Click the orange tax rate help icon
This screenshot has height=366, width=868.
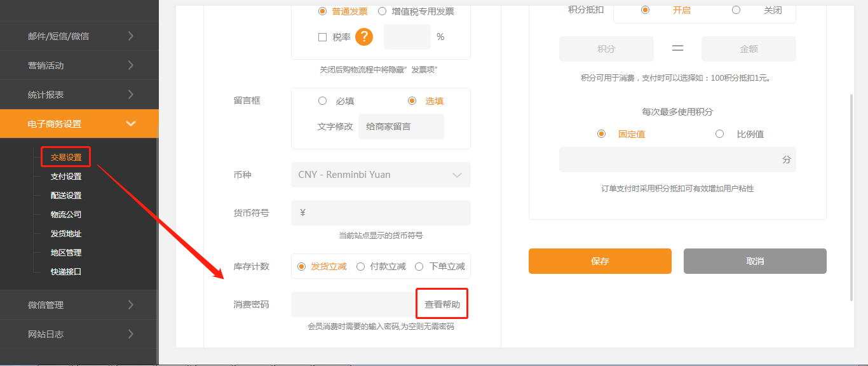pyautogui.click(x=364, y=37)
